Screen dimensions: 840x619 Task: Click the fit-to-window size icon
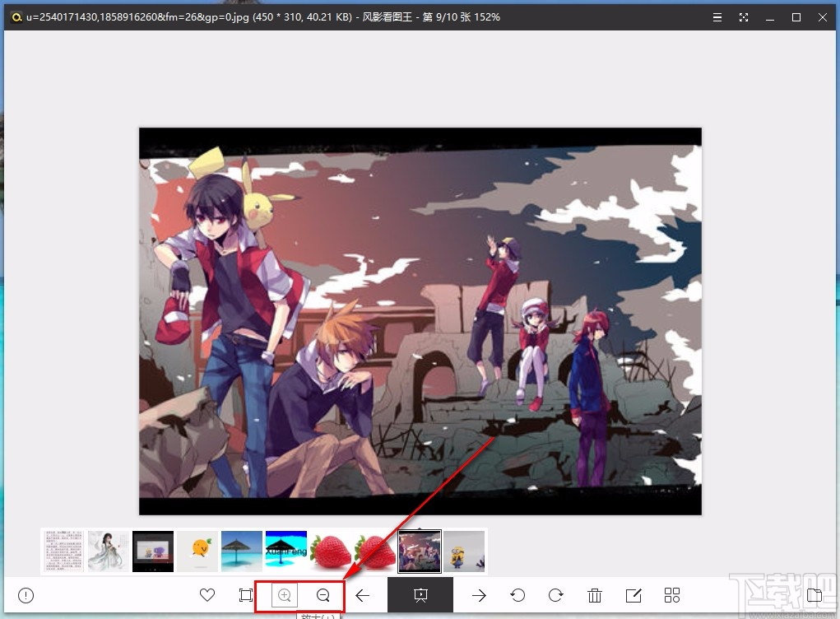pos(246,595)
